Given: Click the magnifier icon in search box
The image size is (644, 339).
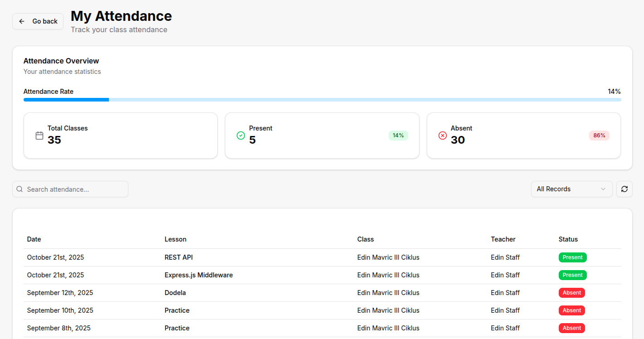Looking at the screenshot, I should click(x=20, y=189).
